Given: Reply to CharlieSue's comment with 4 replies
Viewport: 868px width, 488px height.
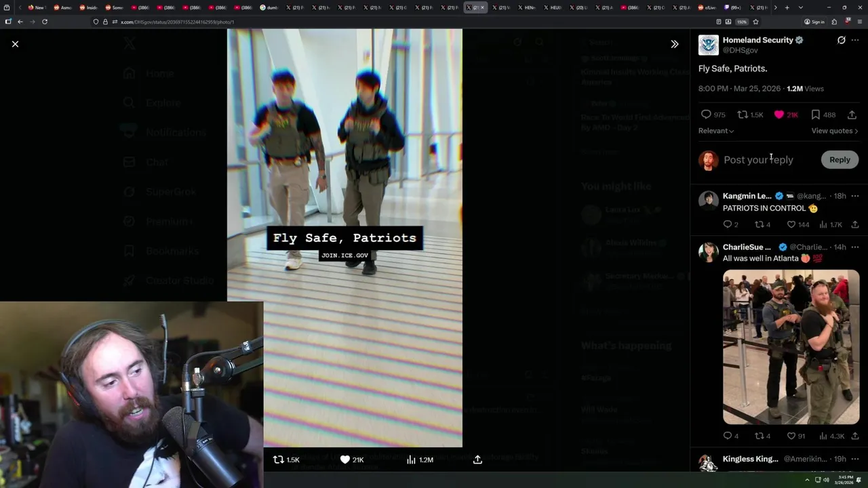Looking at the screenshot, I should coord(730,436).
